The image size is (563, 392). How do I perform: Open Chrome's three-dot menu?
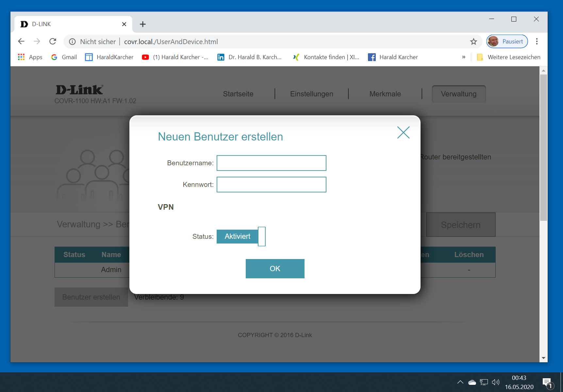tap(537, 41)
